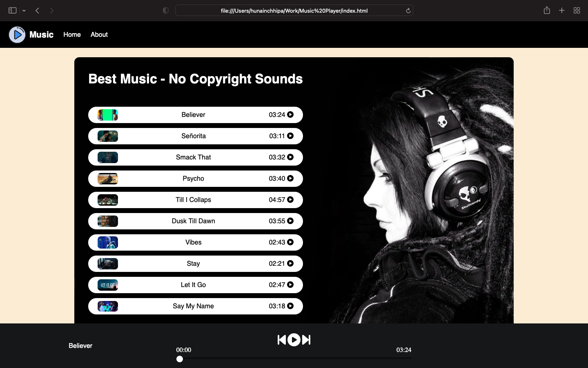Click the song progress slider knob
Image resolution: width=588 pixels, height=368 pixels.
tap(180, 359)
